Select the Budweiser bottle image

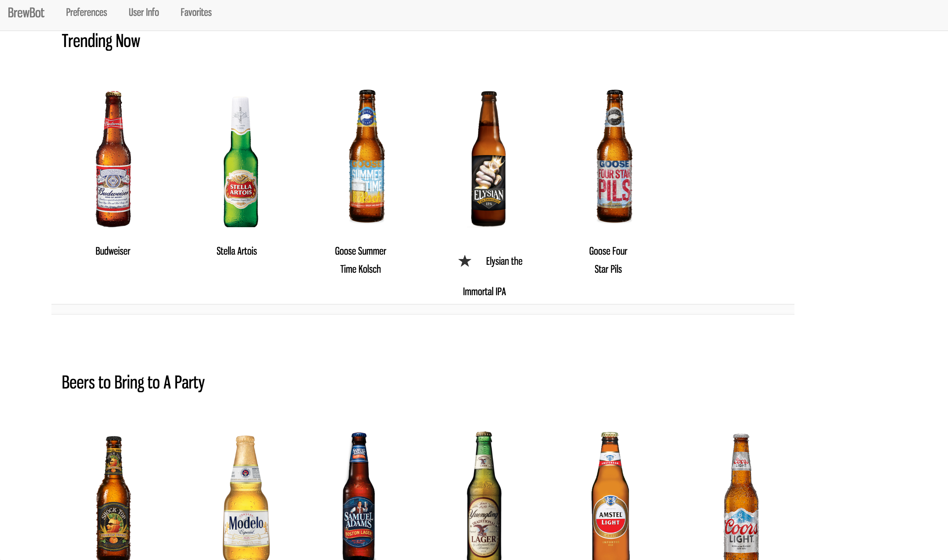(113, 159)
